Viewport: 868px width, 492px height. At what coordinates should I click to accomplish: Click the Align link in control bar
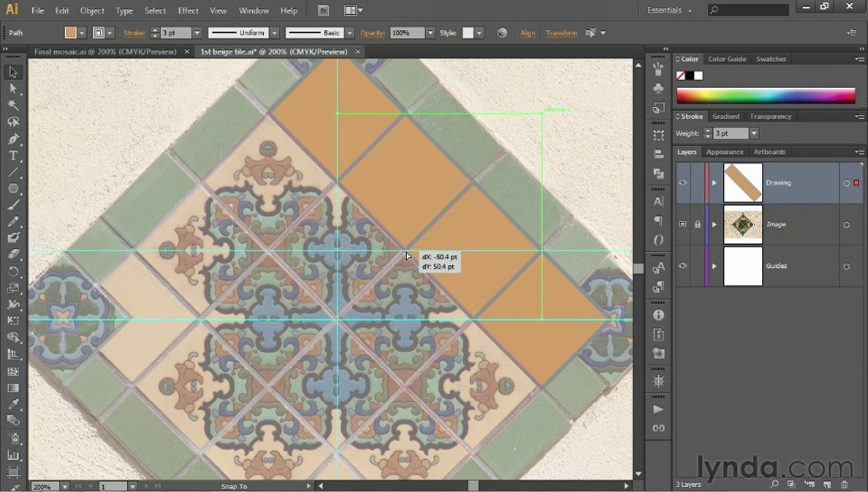point(528,33)
